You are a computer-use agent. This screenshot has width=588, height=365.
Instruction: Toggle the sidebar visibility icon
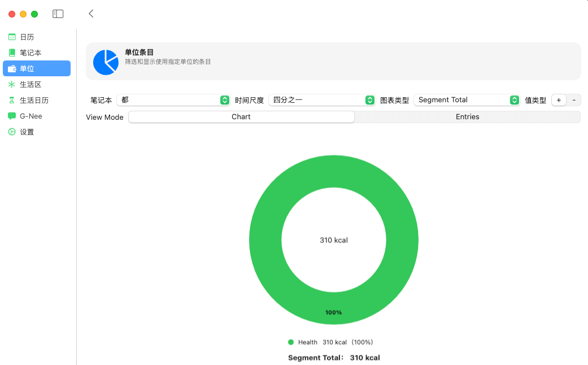tap(58, 14)
